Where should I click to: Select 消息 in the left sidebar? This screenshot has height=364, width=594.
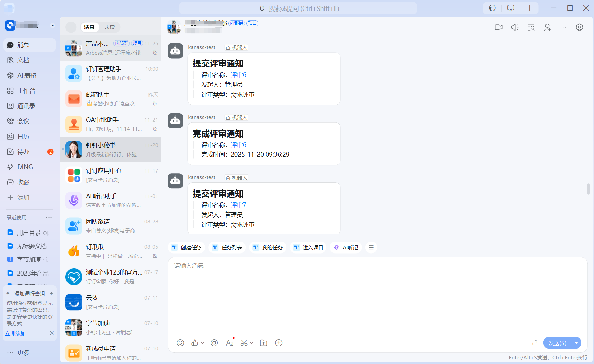(x=30, y=45)
